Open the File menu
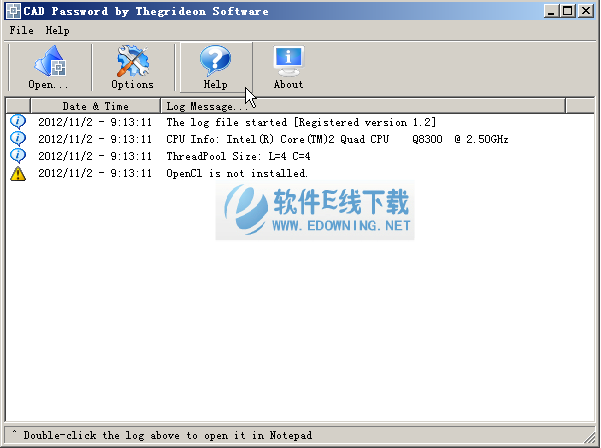Screen dimensions: 601x448 (21, 30)
